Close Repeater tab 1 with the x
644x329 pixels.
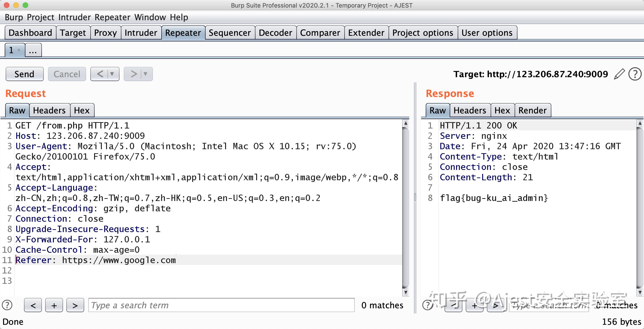point(19,50)
